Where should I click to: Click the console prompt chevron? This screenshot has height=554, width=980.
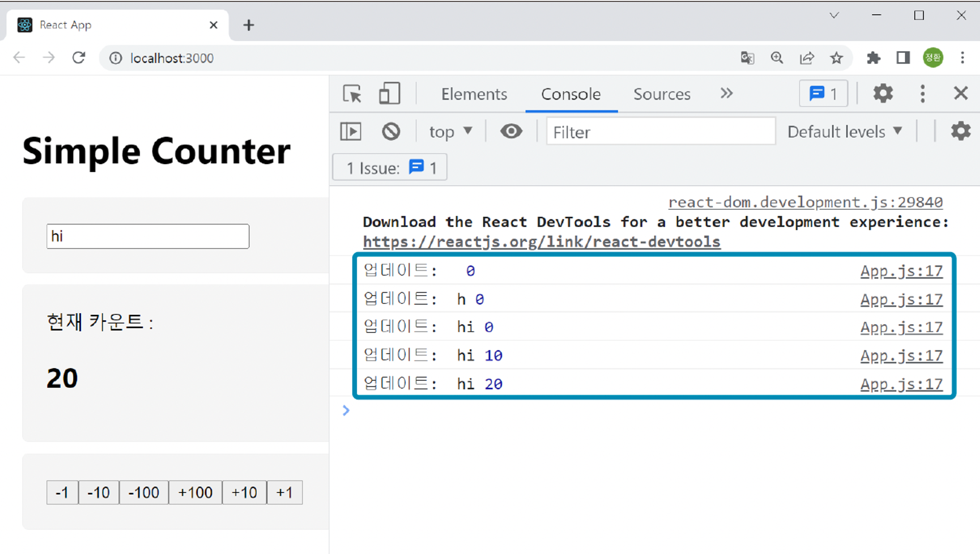point(346,410)
